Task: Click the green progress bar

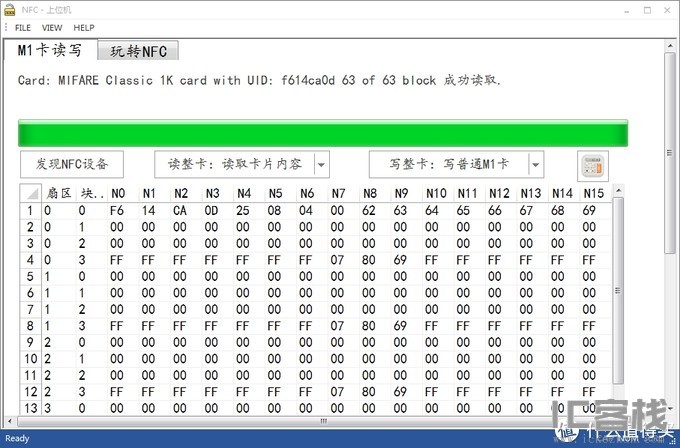Action: [x=323, y=133]
